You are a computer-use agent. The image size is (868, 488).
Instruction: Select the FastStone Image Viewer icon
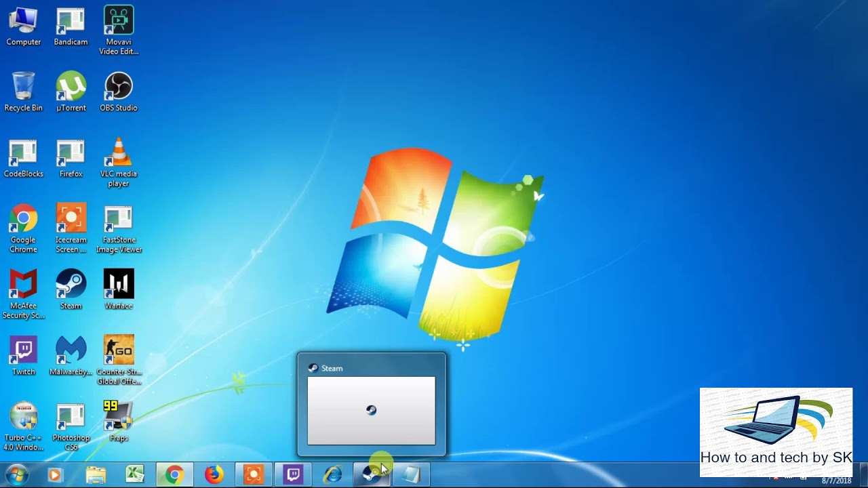click(x=119, y=229)
